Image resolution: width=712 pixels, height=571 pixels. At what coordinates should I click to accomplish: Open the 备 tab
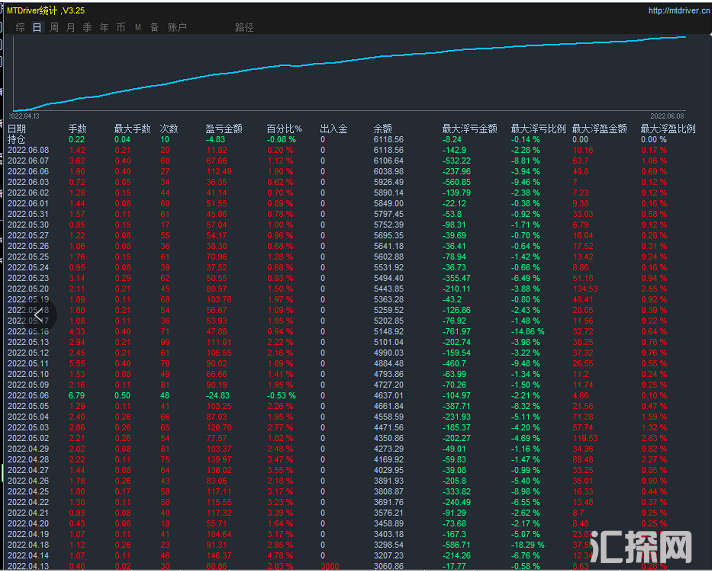154,27
